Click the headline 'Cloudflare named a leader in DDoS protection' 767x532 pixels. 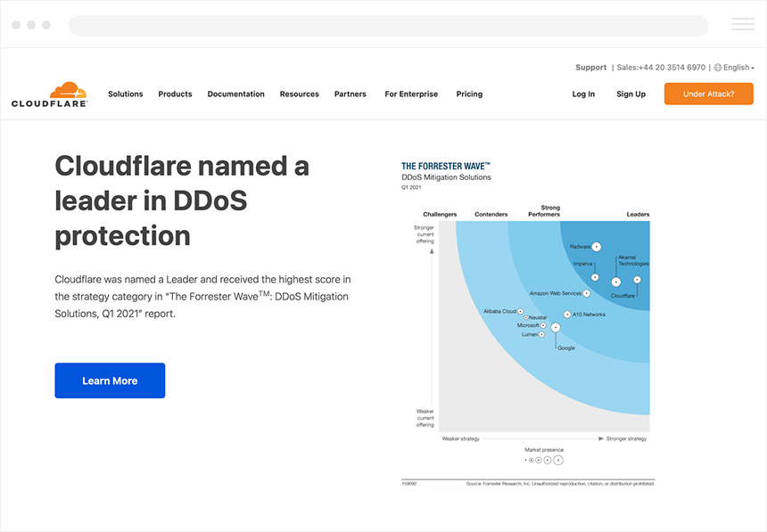(x=182, y=201)
